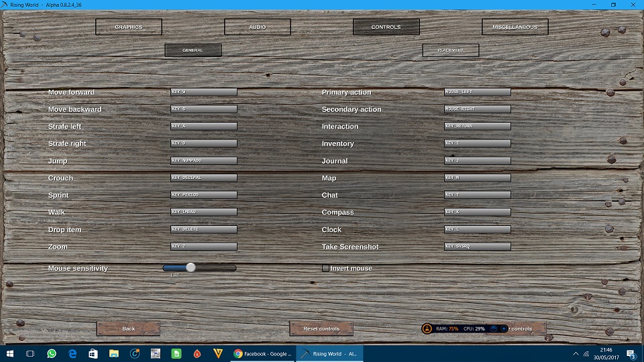Select the Take Screenshot key binding field

point(477,247)
